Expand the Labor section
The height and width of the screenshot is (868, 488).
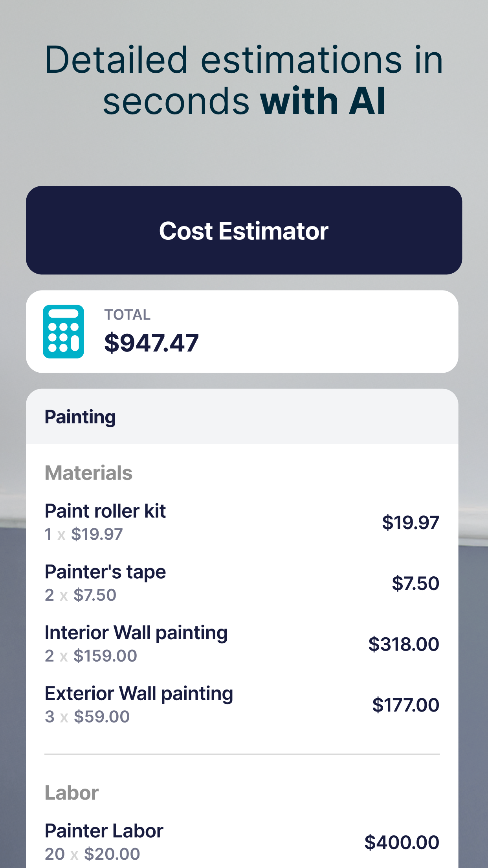point(71,793)
